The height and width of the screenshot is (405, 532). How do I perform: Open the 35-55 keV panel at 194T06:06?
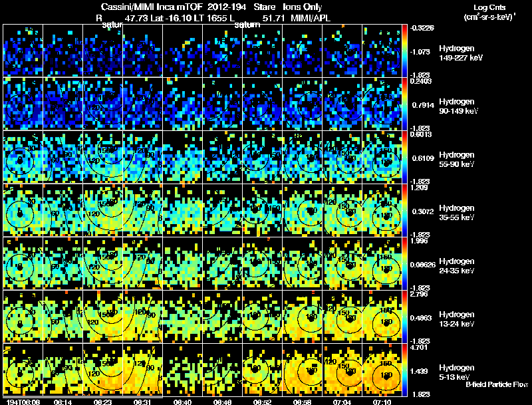(x=23, y=210)
